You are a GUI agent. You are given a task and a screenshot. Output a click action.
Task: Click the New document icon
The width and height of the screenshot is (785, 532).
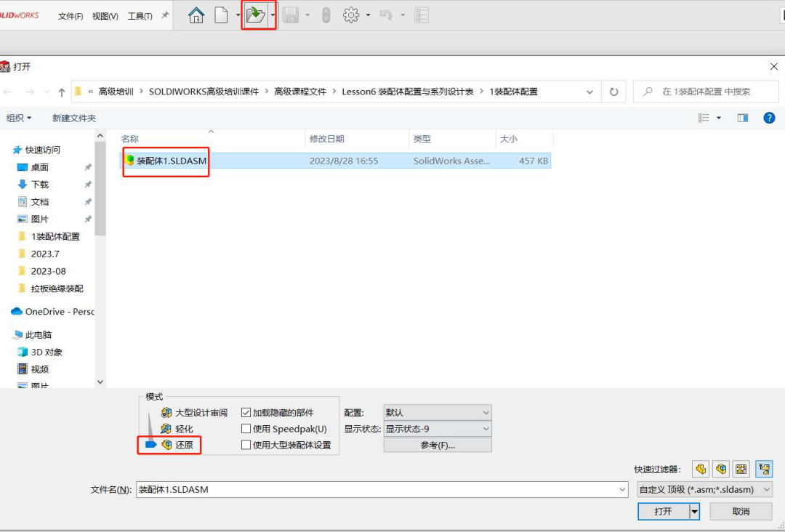pyautogui.click(x=222, y=15)
